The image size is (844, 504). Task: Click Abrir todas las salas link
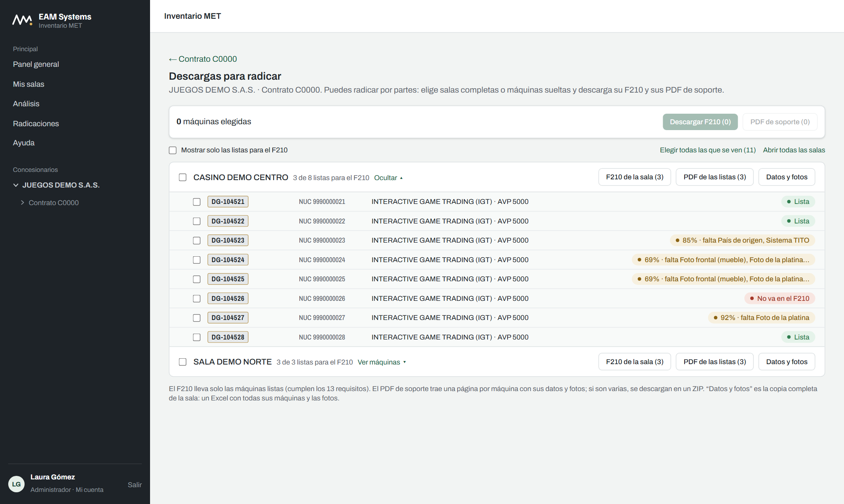tap(794, 150)
